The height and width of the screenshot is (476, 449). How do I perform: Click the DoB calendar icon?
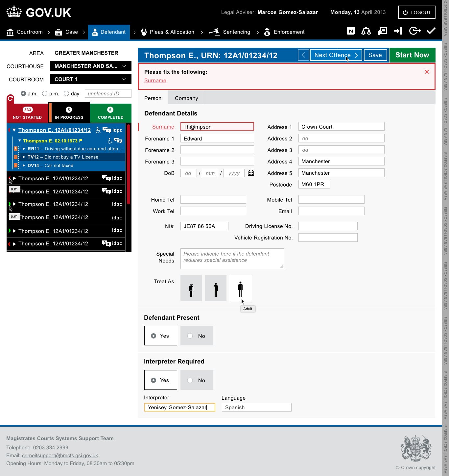tap(251, 173)
